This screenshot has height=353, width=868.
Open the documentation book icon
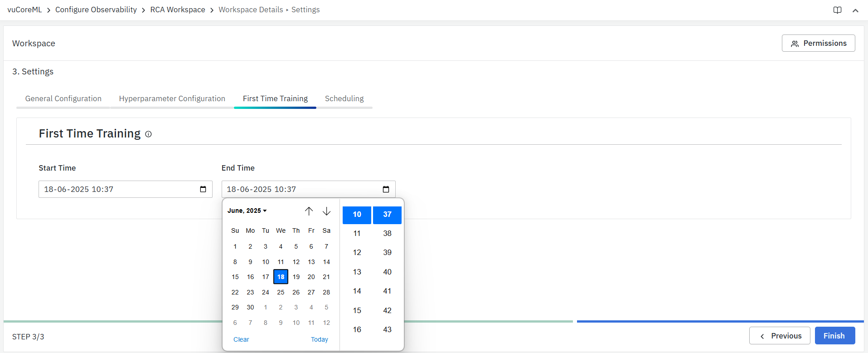[837, 10]
